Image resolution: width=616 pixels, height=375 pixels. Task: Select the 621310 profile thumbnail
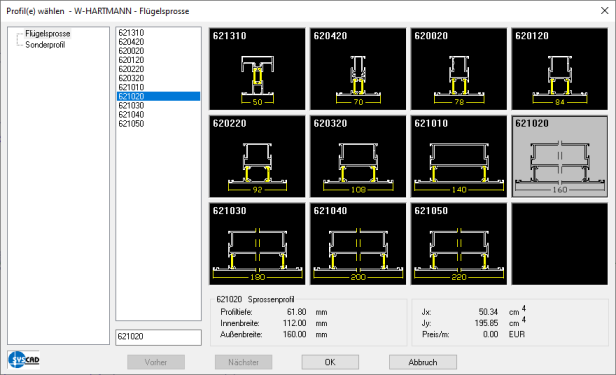[257, 69]
